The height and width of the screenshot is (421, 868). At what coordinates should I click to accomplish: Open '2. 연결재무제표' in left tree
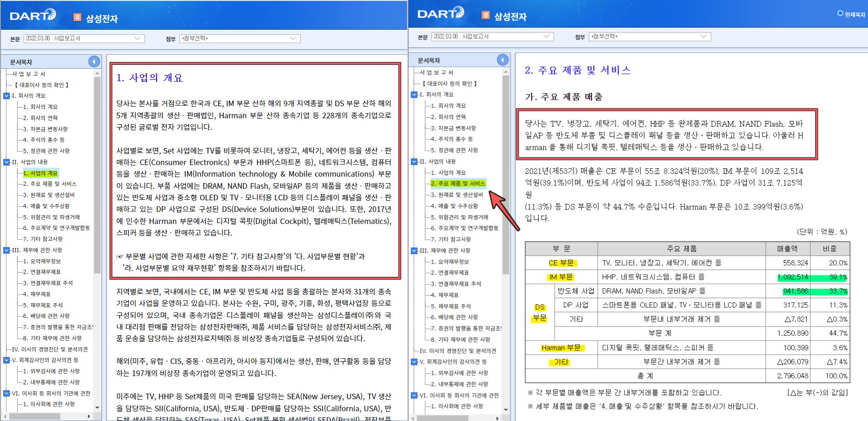click(42, 272)
